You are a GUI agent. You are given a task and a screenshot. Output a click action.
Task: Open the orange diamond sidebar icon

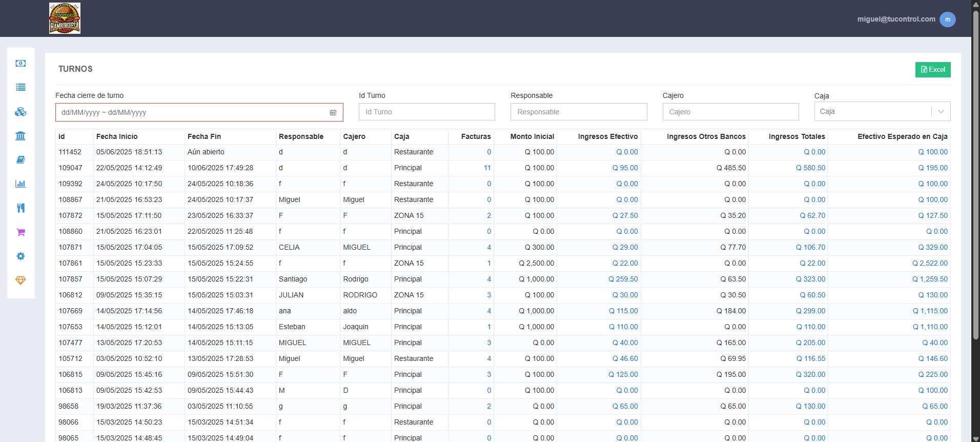pyautogui.click(x=21, y=280)
